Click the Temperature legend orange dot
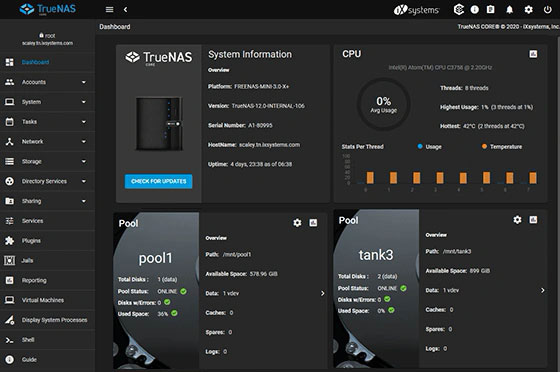This screenshot has height=372, width=560. (x=484, y=146)
